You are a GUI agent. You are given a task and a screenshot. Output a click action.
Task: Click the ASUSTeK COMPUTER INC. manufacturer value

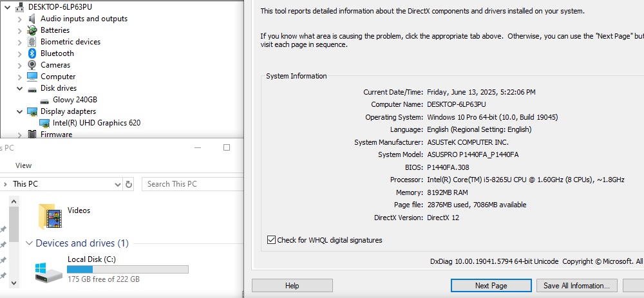(468, 142)
